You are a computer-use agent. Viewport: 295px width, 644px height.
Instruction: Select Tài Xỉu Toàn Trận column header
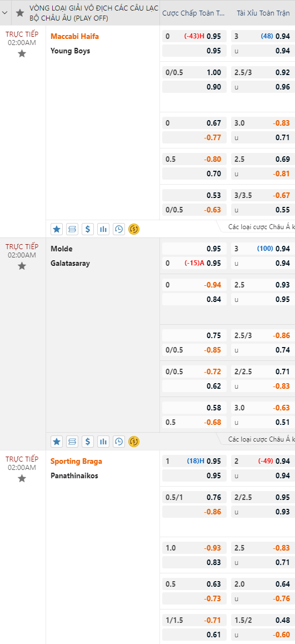coord(263,13)
